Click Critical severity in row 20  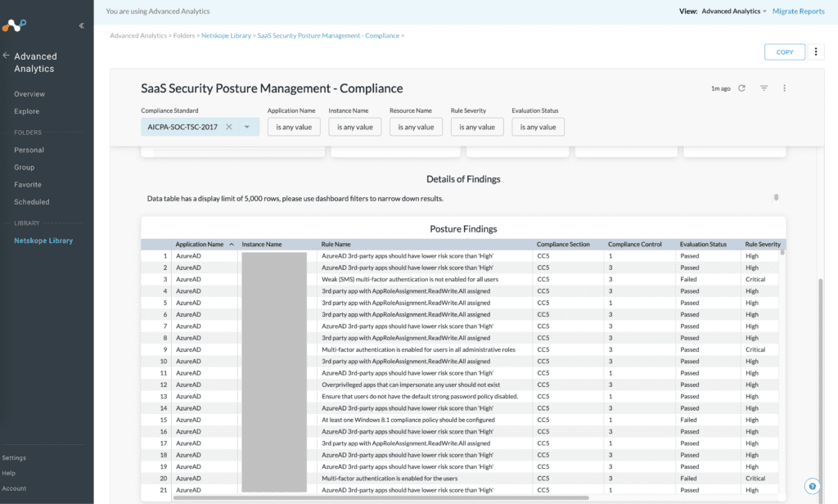coord(755,479)
